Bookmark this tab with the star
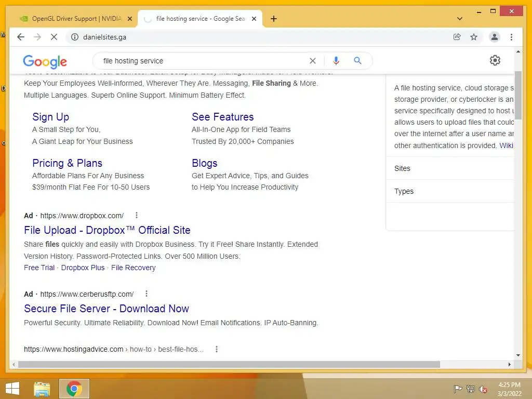The height and width of the screenshot is (399, 532). point(474,37)
